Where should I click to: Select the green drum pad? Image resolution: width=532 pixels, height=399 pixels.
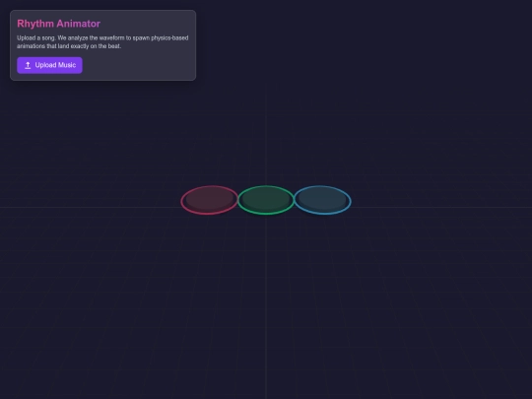(x=266, y=200)
